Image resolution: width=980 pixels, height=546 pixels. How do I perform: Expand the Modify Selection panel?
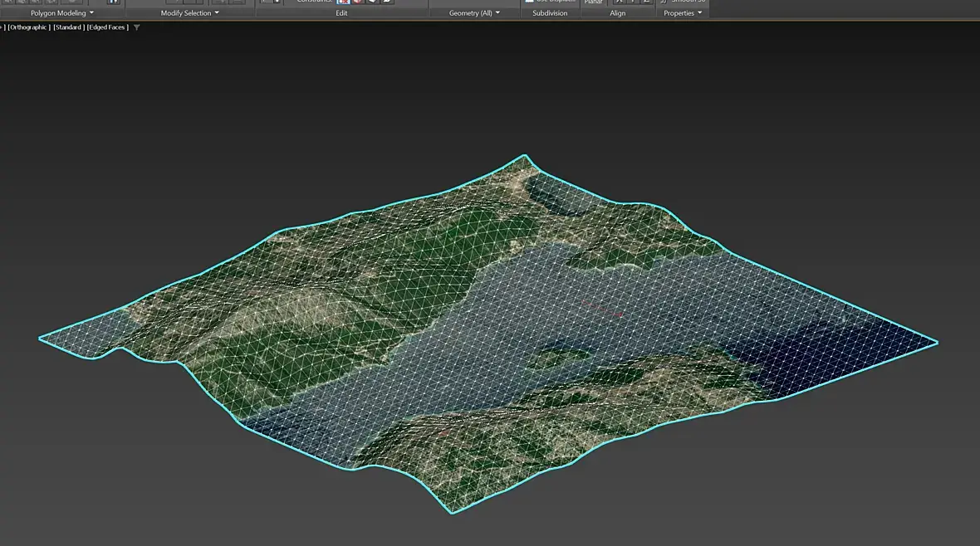190,13
